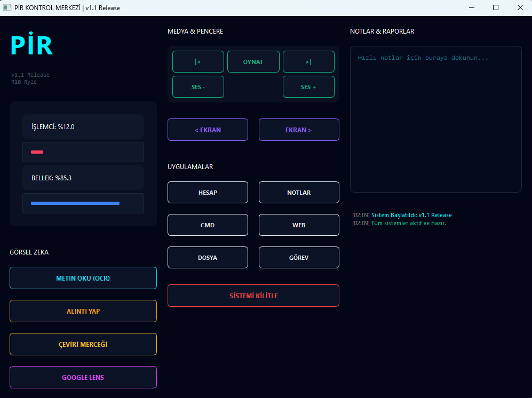
Task: Start playback with the OYNAT button
Action: click(x=253, y=62)
